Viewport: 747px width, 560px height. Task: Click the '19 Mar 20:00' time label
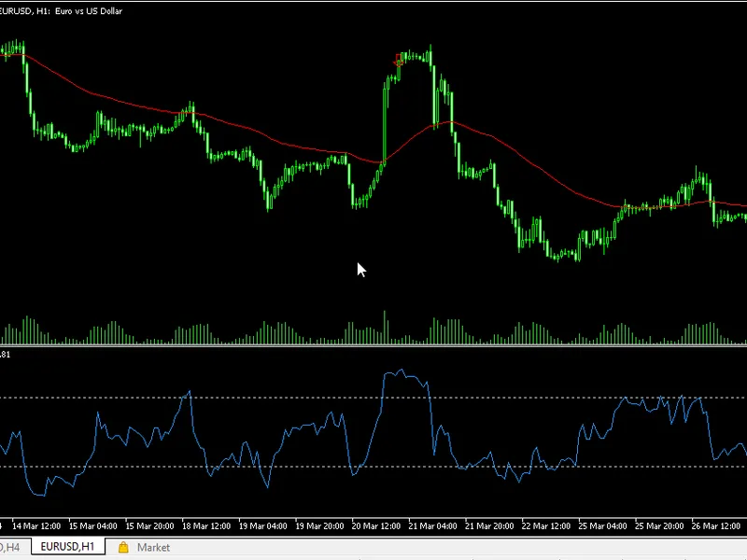[x=319, y=526]
